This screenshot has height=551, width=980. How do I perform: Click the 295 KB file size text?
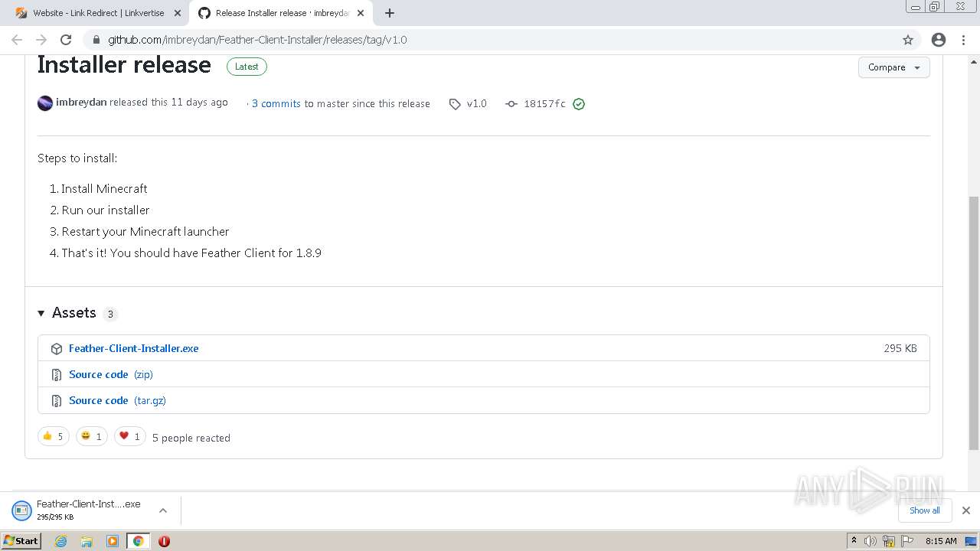tap(900, 348)
